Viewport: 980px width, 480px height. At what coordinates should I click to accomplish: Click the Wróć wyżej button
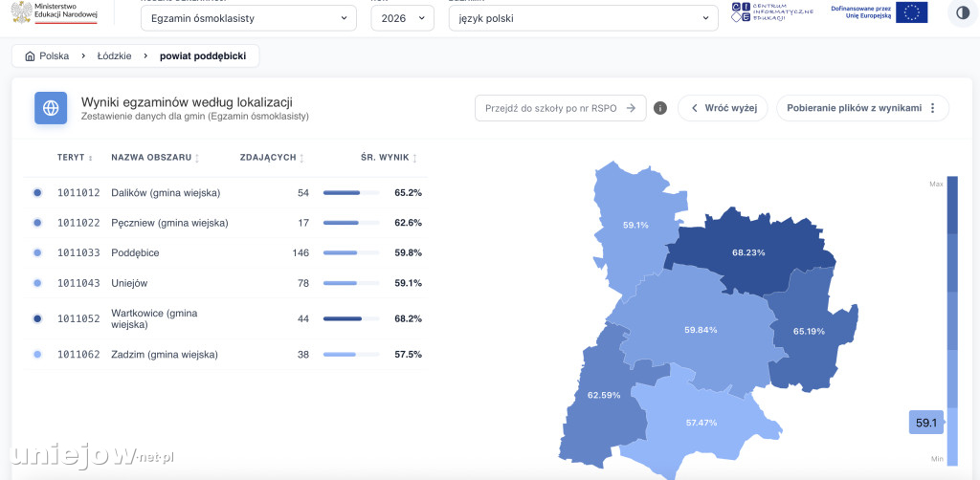coord(723,108)
